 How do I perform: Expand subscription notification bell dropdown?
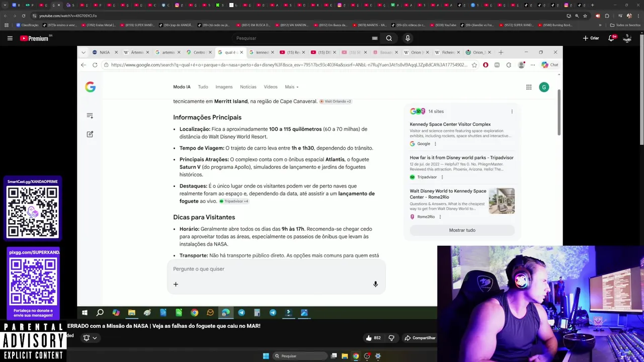click(90, 338)
